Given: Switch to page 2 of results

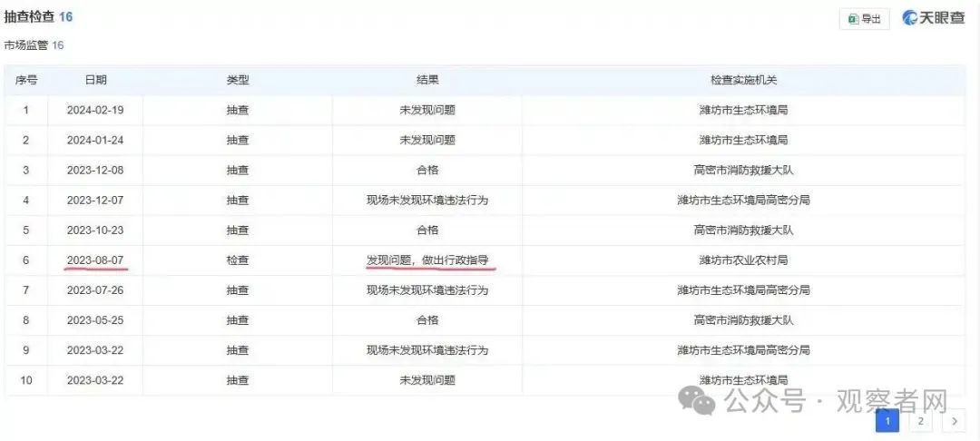Looking at the screenshot, I should click(x=921, y=421).
